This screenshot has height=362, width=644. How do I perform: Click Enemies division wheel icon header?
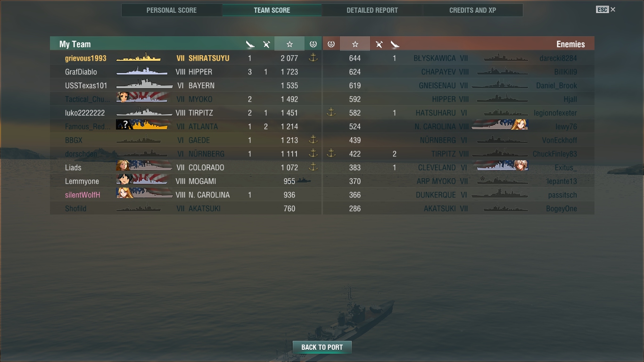(331, 44)
